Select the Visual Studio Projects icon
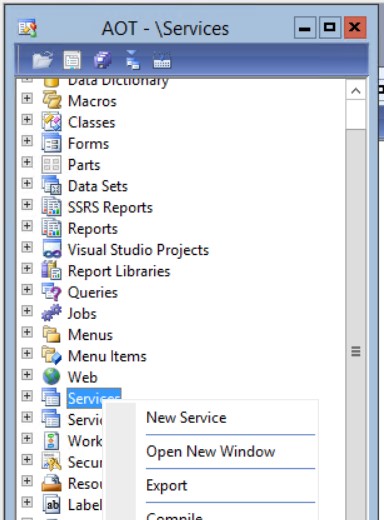Screen dimensions: 384x520 click(52, 249)
